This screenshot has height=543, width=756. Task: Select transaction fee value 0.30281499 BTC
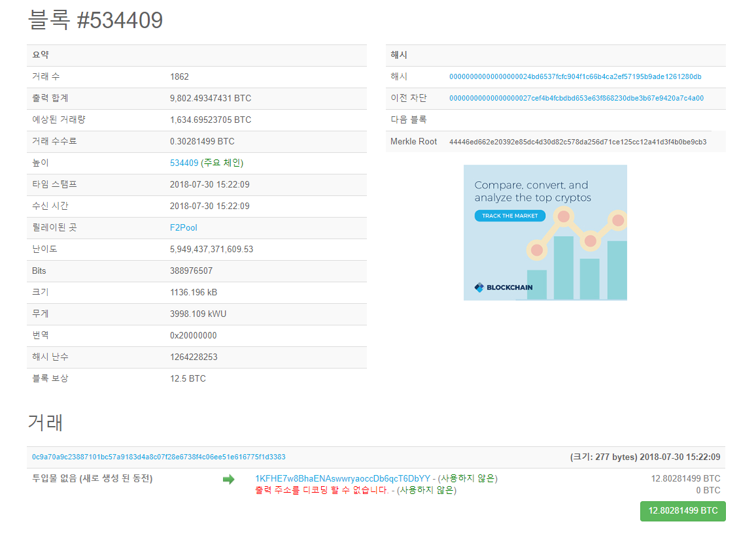(x=202, y=141)
